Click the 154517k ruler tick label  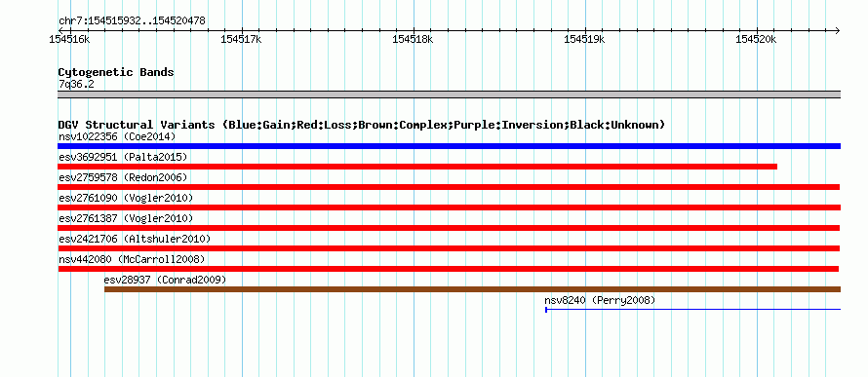pos(241,39)
